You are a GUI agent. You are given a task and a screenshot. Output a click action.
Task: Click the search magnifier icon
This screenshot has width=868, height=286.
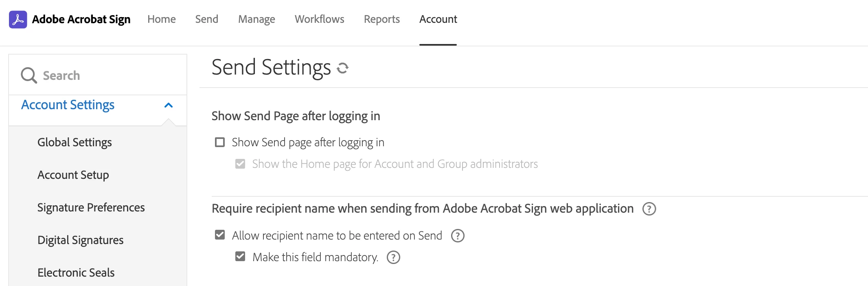[29, 75]
